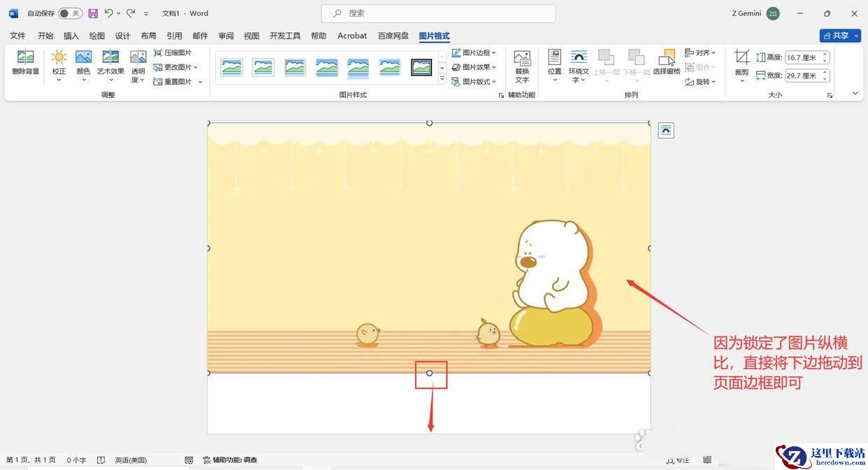Switch to the 引用 references tab
Screen dimensions: 868x470
pos(175,36)
